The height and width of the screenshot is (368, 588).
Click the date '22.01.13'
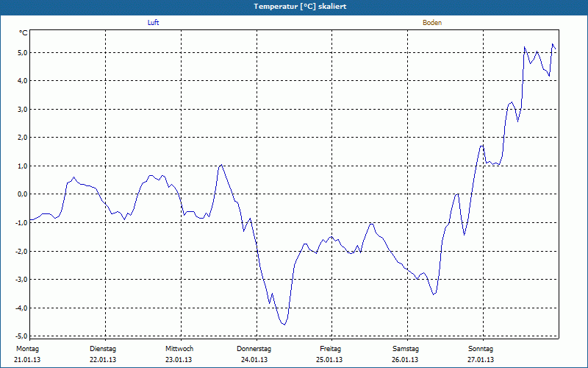103,360
